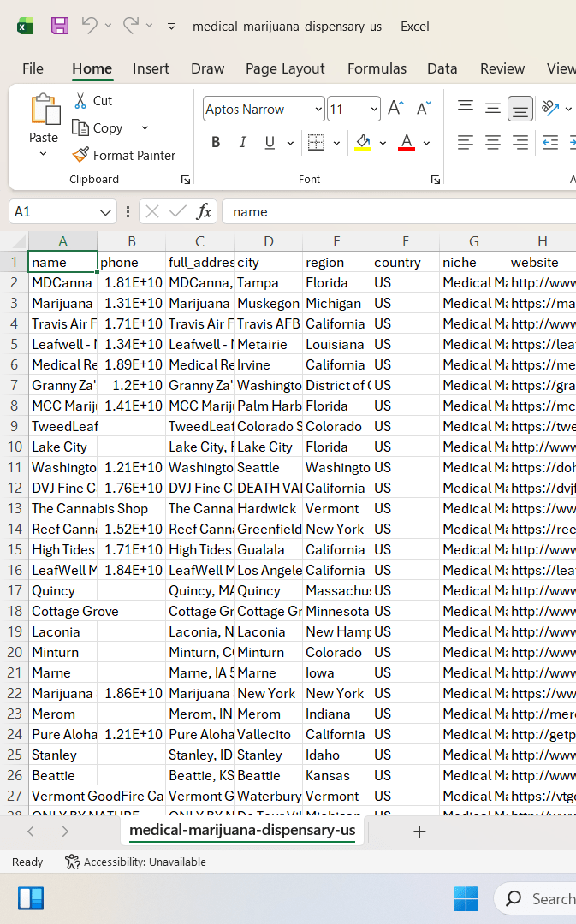This screenshot has height=924, width=576.
Task: Click the Orientation text angle icon
Action: coord(550,107)
